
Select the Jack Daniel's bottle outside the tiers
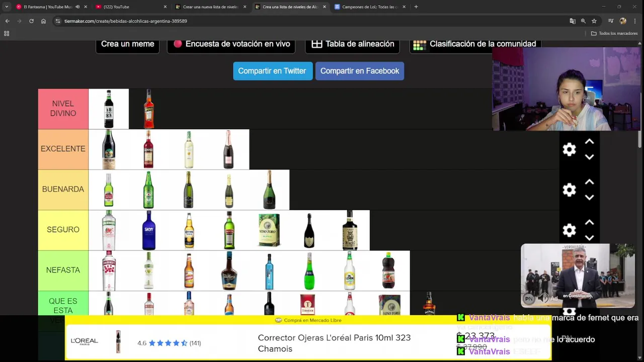pyautogui.click(x=429, y=304)
